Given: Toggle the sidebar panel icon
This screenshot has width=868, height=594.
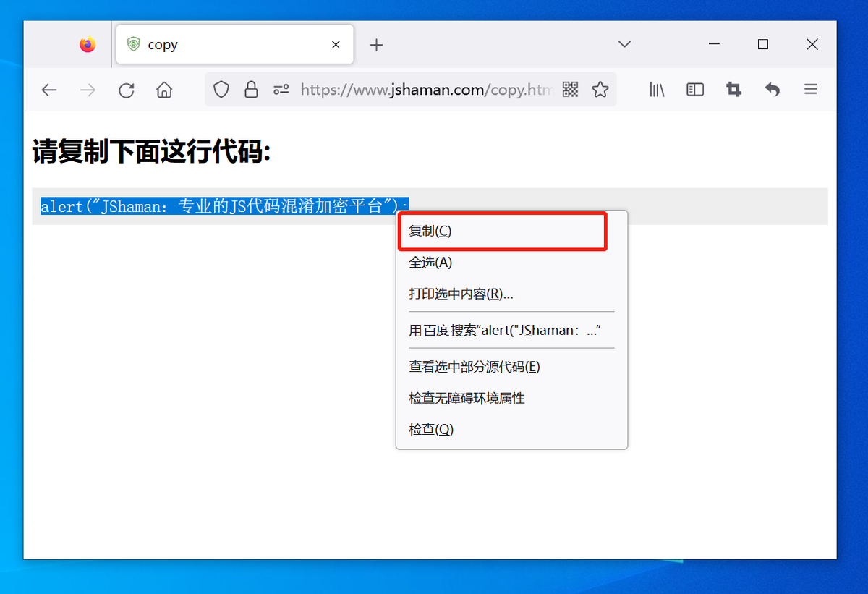Looking at the screenshot, I should coord(695,90).
